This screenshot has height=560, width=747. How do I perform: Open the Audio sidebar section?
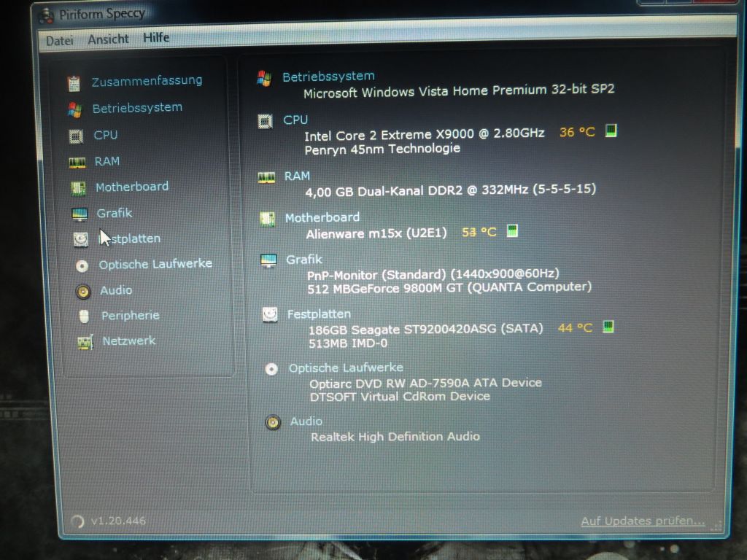click(x=116, y=290)
